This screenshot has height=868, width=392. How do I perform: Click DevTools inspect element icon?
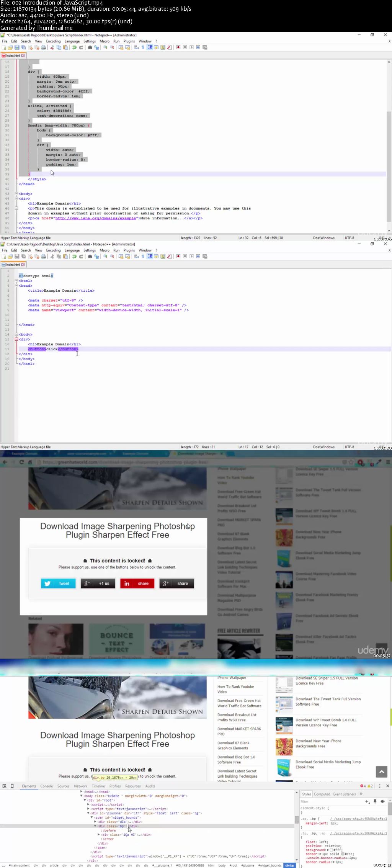(5, 786)
